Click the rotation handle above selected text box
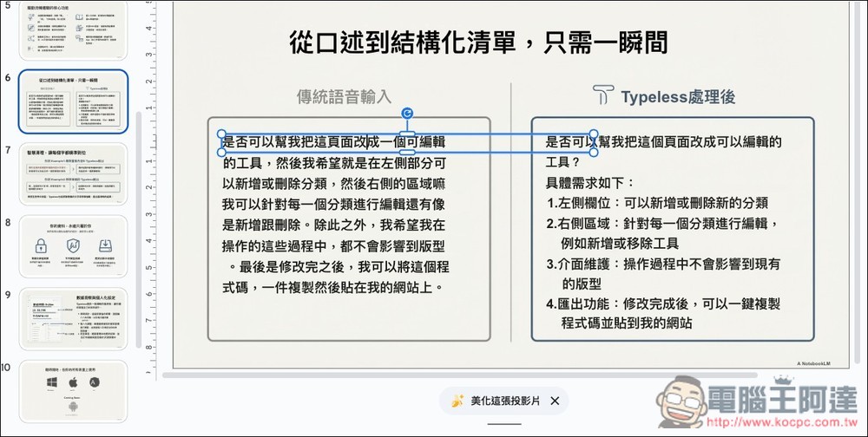 (x=407, y=114)
